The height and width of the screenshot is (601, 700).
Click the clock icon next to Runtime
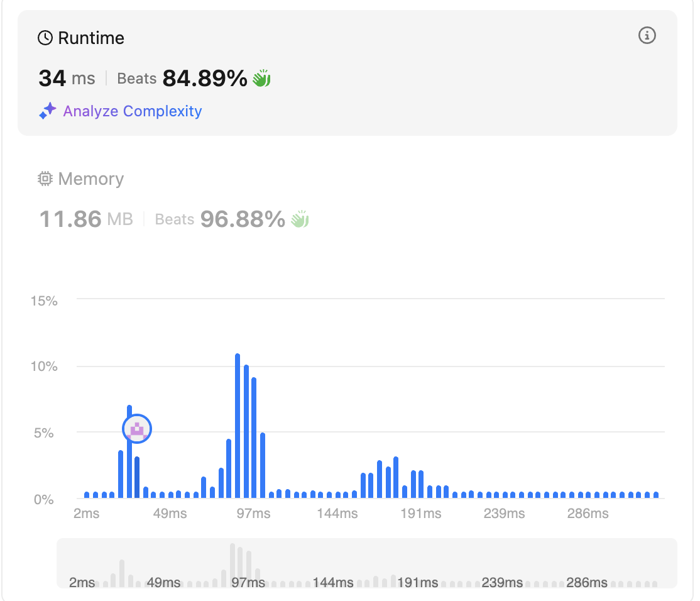pyautogui.click(x=45, y=38)
